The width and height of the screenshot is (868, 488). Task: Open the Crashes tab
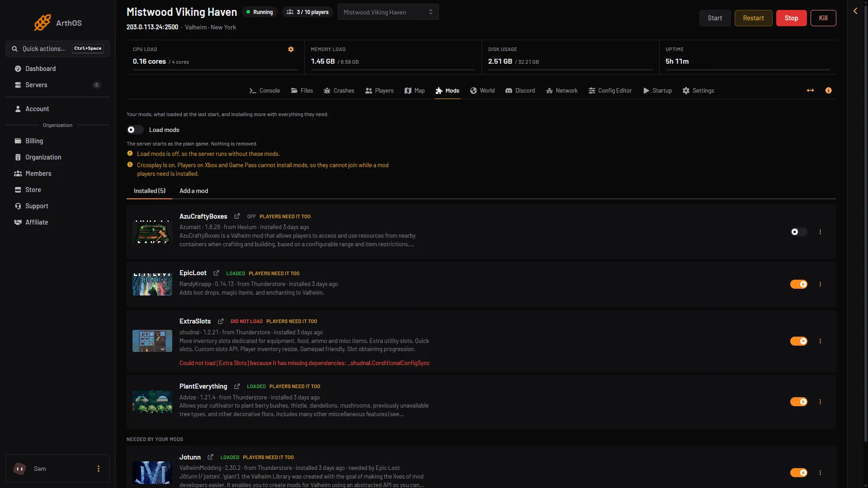(x=339, y=90)
